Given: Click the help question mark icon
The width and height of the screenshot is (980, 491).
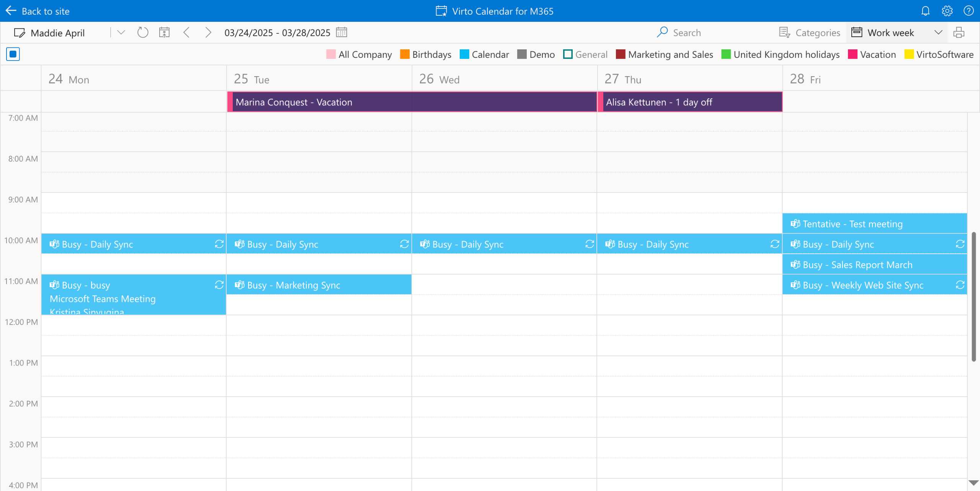Looking at the screenshot, I should click(x=969, y=11).
